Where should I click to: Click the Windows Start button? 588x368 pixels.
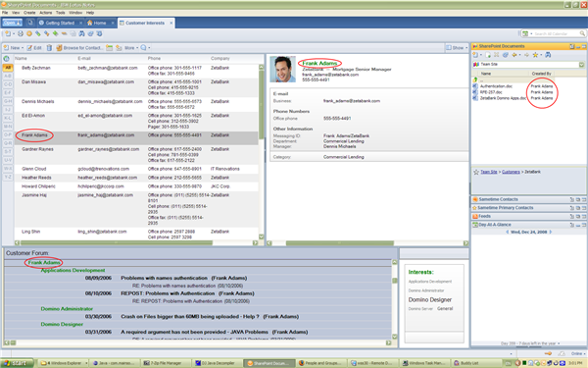[17, 363]
